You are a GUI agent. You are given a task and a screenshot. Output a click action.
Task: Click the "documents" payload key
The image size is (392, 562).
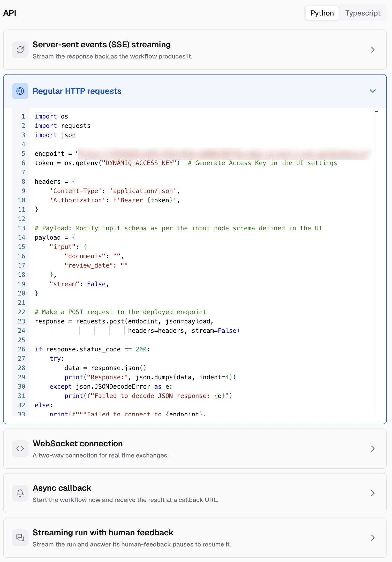85,256
